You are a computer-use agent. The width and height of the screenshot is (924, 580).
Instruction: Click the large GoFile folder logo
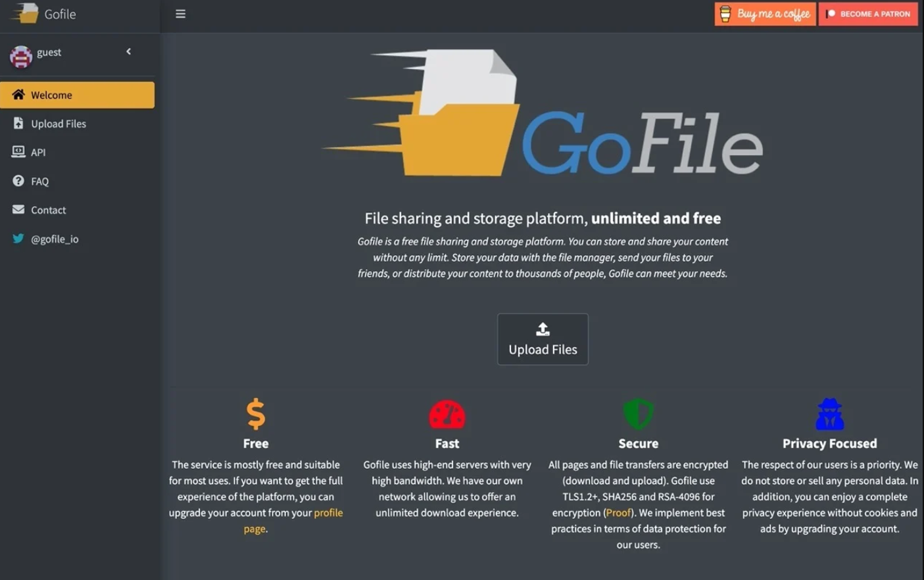421,112
